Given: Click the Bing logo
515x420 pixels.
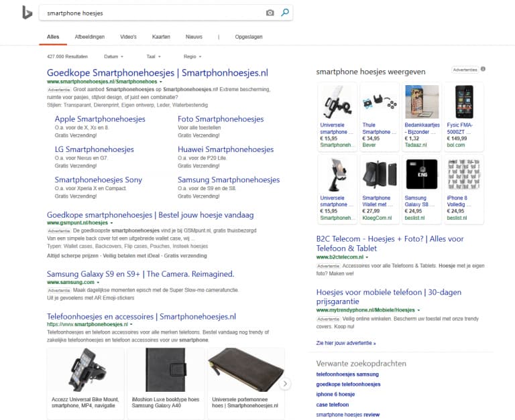Looking at the screenshot, I should 27,13.
